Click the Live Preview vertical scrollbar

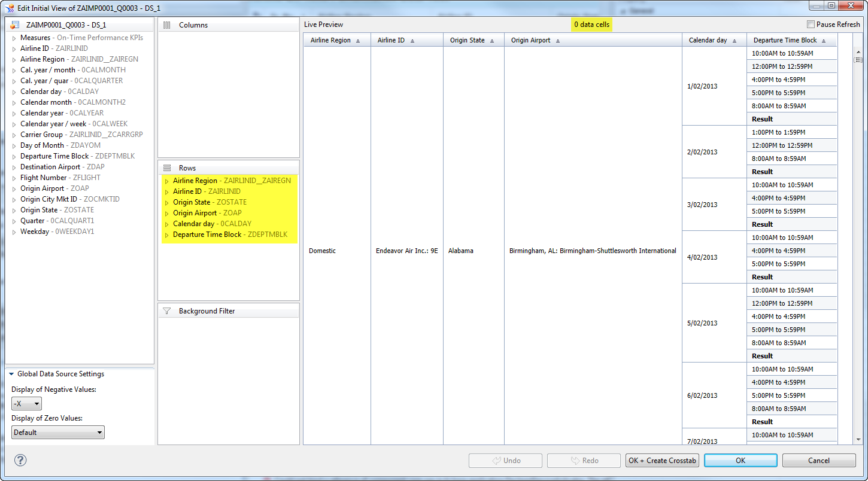coord(857,239)
